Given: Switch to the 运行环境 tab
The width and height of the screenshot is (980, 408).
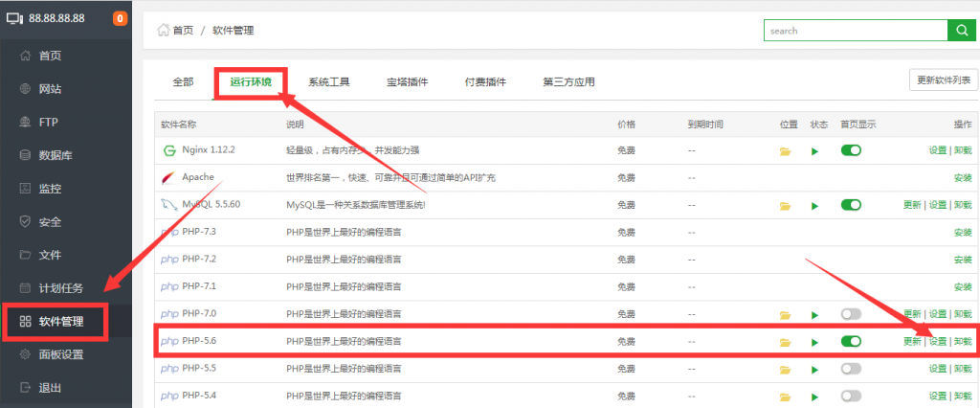Looking at the screenshot, I should pos(251,82).
